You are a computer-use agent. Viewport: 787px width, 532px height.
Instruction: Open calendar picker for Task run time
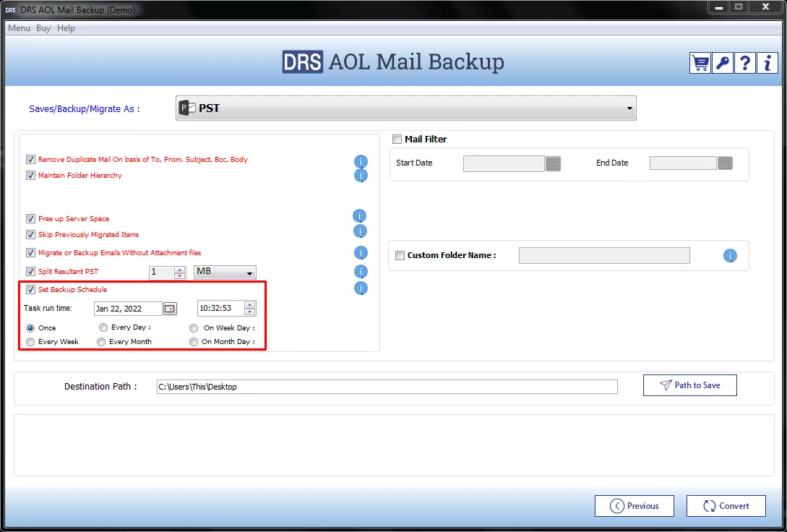(170, 308)
